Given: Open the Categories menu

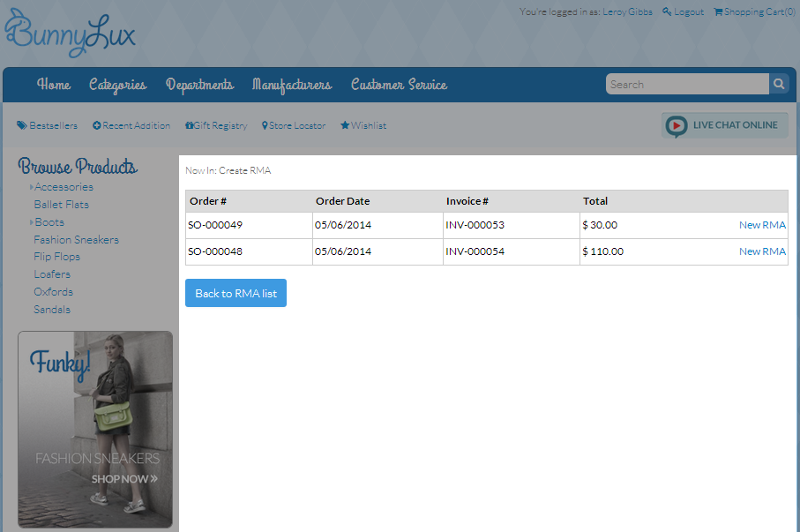Looking at the screenshot, I should point(117,85).
